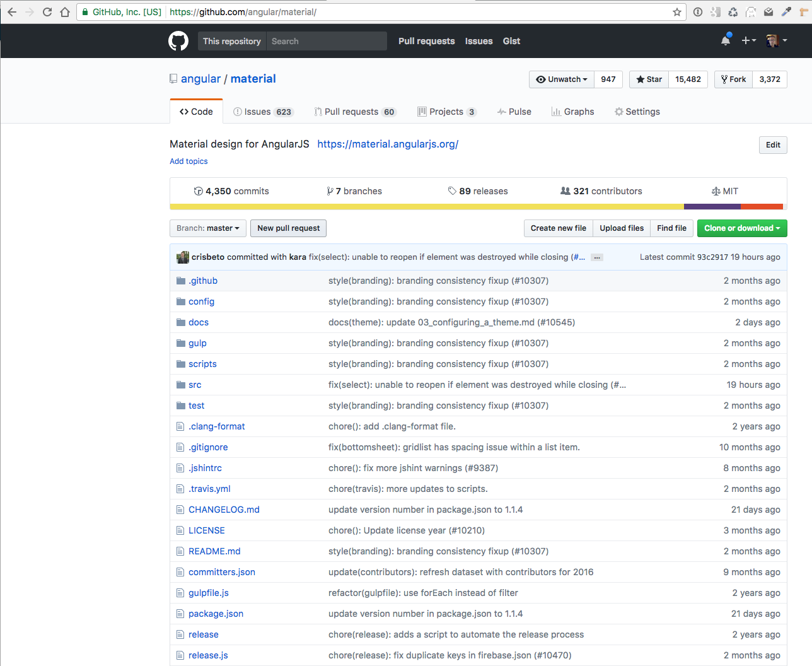Click the orange-red language bar segment
This screenshot has width=812, height=666.
pyautogui.click(x=762, y=207)
